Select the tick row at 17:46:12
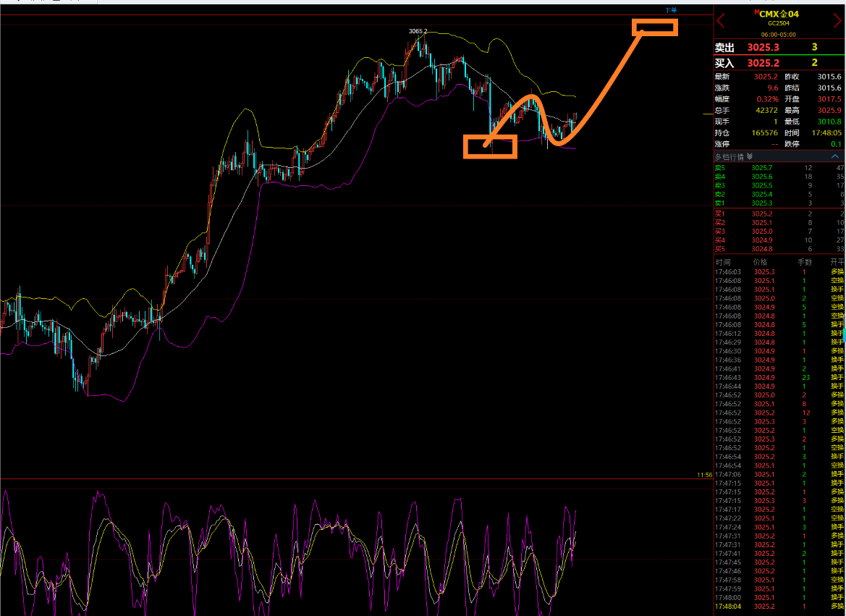The height and width of the screenshot is (616, 846). (x=779, y=334)
